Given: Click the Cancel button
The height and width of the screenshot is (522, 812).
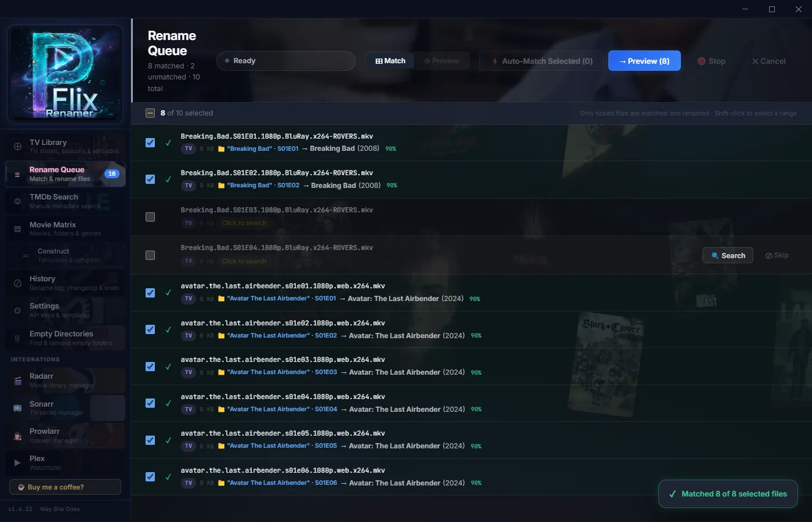Looking at the screenshot, I should (x=768, y=61).
